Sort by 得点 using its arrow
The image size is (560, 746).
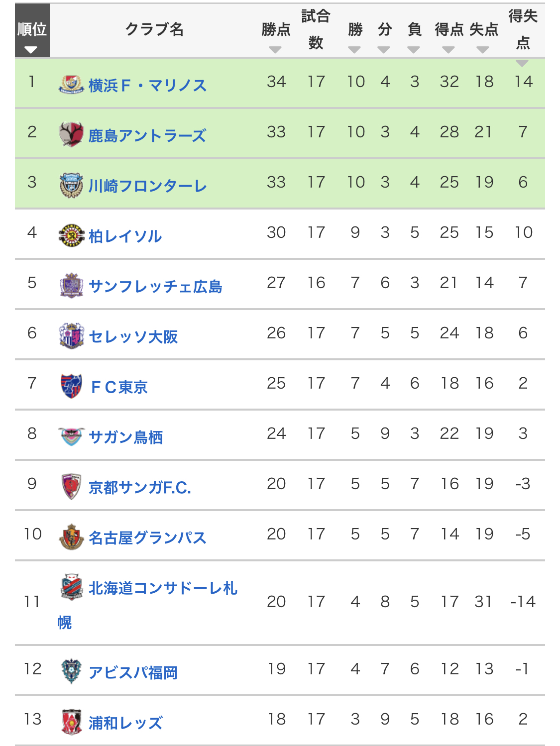pos(448,50)
